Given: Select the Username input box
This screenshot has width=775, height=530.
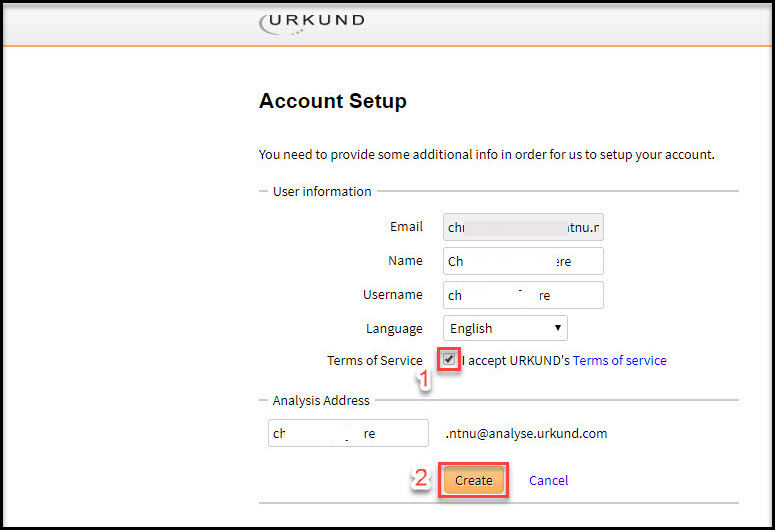Looking at the screenshot, I should (523, 295).
